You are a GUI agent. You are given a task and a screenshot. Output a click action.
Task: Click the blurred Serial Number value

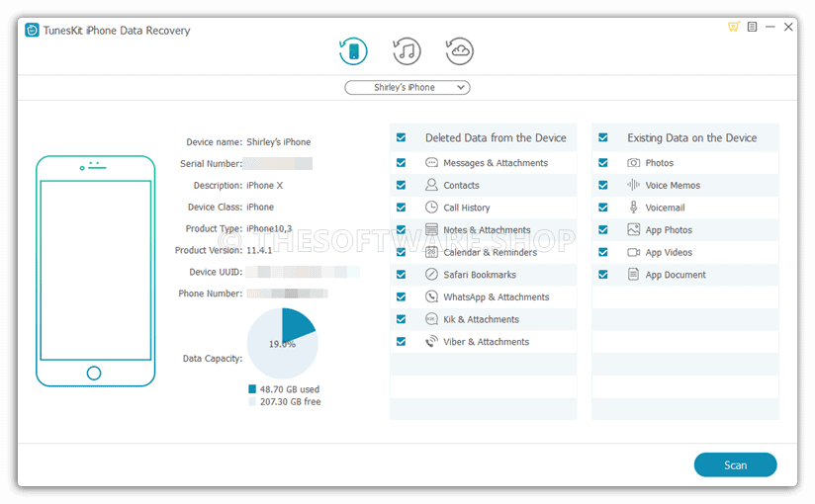[x=278, y=164]
